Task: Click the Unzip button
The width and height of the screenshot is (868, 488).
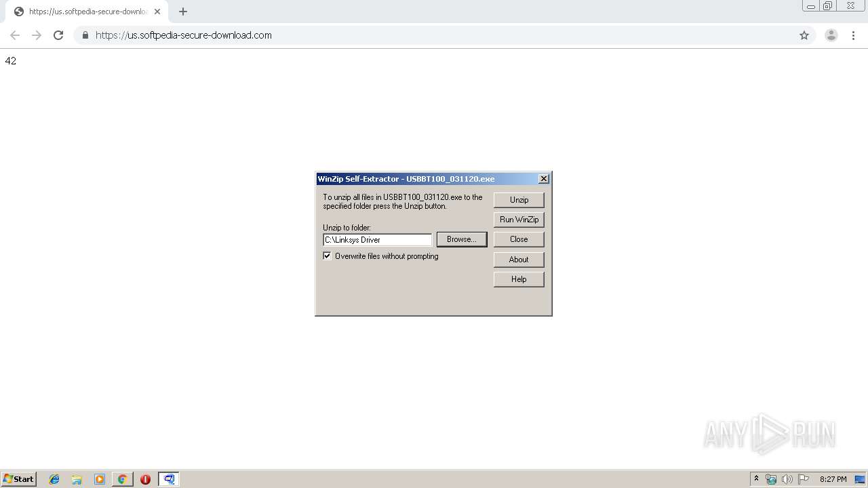Action: [519, 200]
